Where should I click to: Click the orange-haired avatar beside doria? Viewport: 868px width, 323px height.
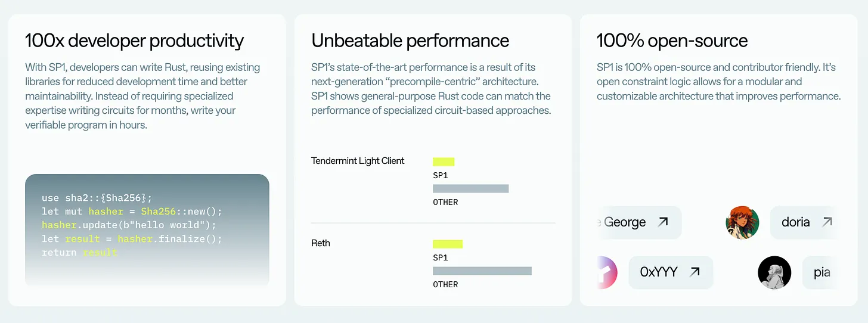742,223
